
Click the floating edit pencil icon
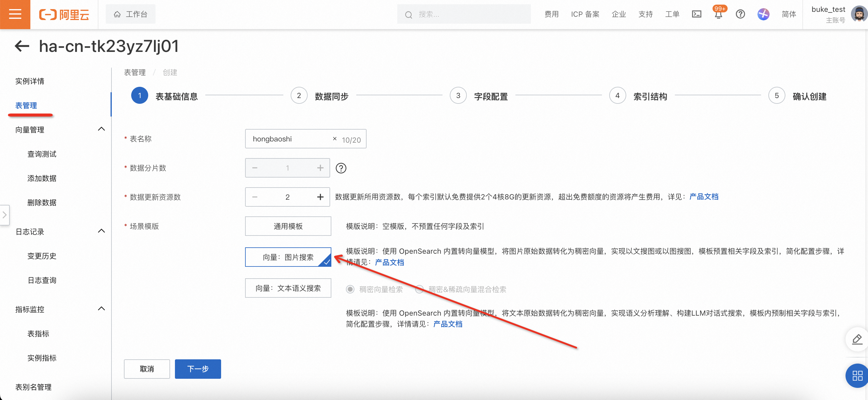pyautogui.click(x=857, y=339)
